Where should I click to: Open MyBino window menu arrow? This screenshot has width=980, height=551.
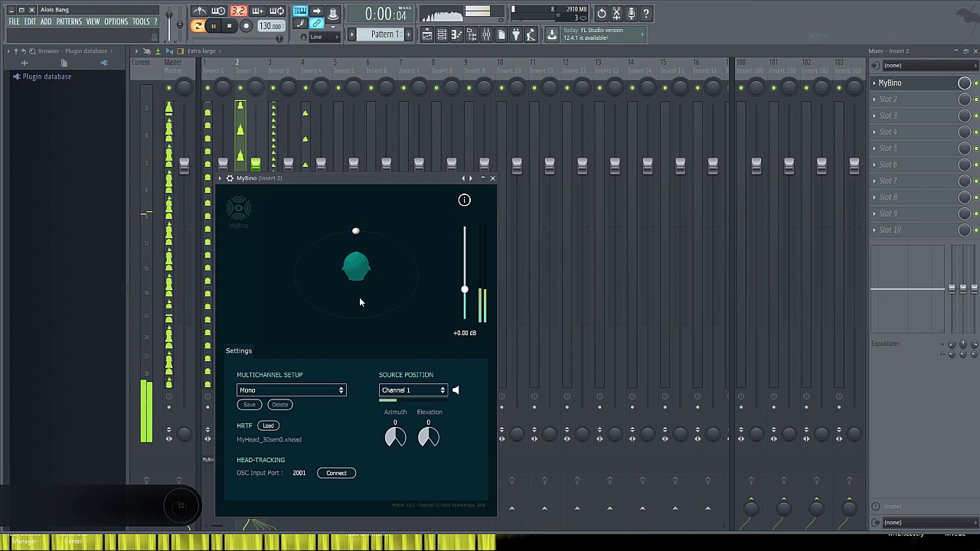click(220, 178)
